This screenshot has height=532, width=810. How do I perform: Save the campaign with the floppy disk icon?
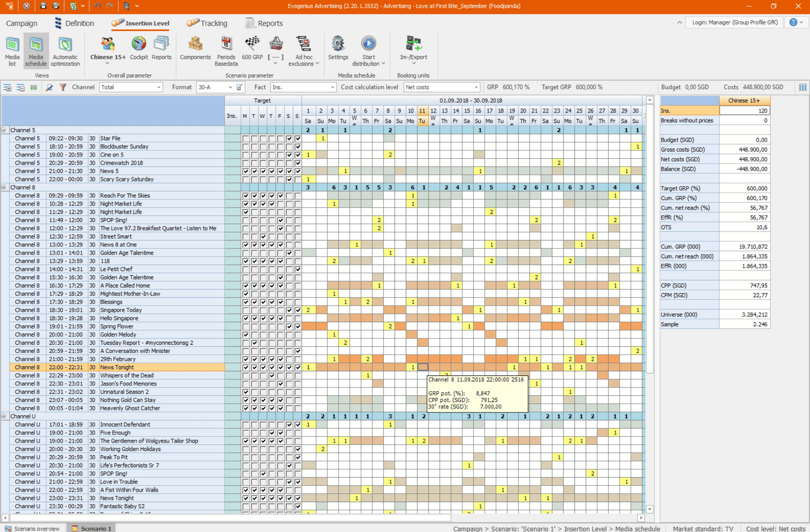pos(43,6)
